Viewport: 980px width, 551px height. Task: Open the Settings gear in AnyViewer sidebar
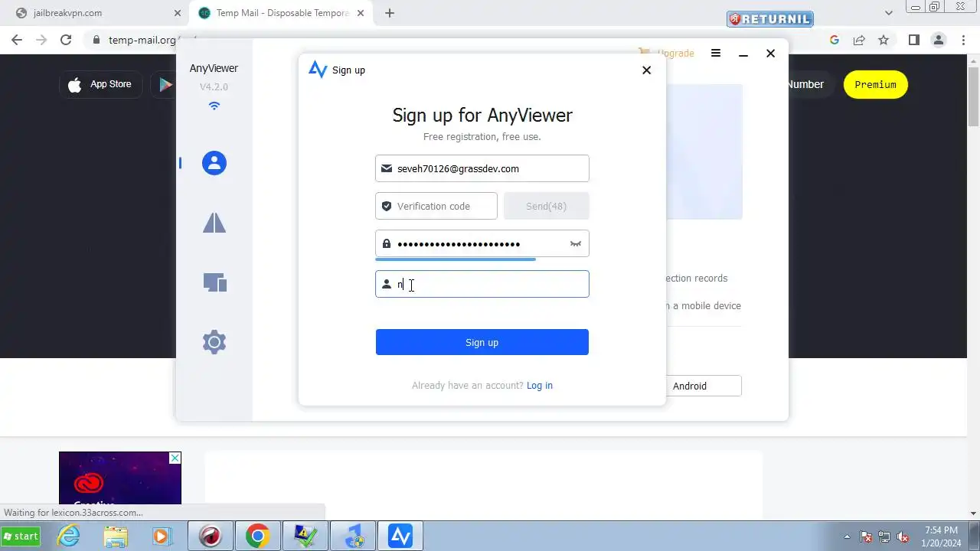pos(214,342)
